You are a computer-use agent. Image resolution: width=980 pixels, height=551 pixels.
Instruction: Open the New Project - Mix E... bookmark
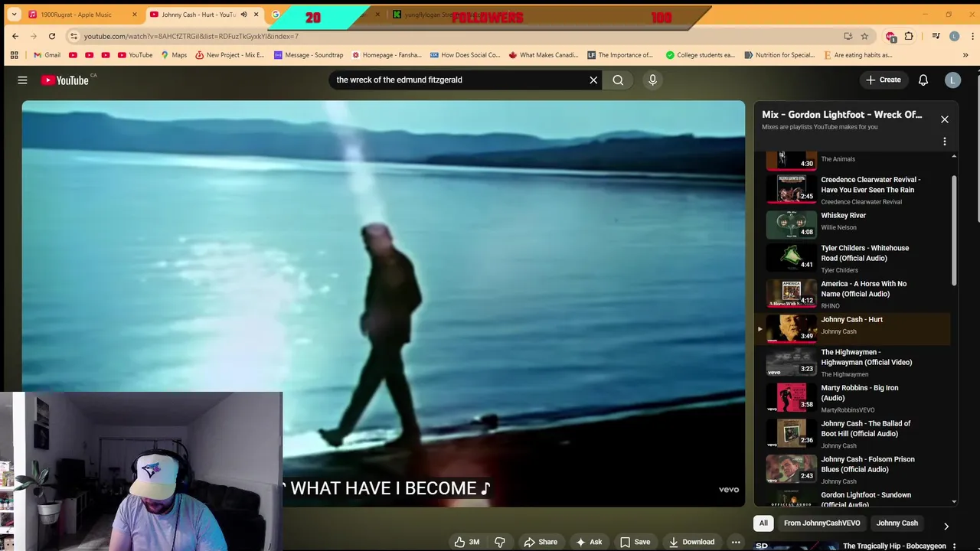tap(230, 55)
